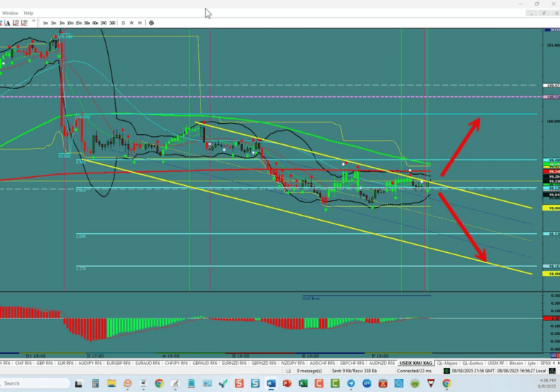
Task: Click the clock icon after timeframes
Action: click(152, 23)
